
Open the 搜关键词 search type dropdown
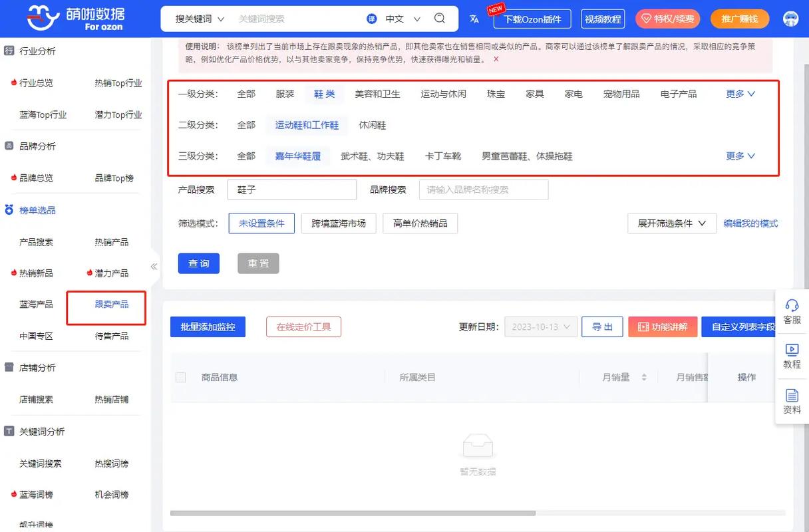click(x=200, y=19)
